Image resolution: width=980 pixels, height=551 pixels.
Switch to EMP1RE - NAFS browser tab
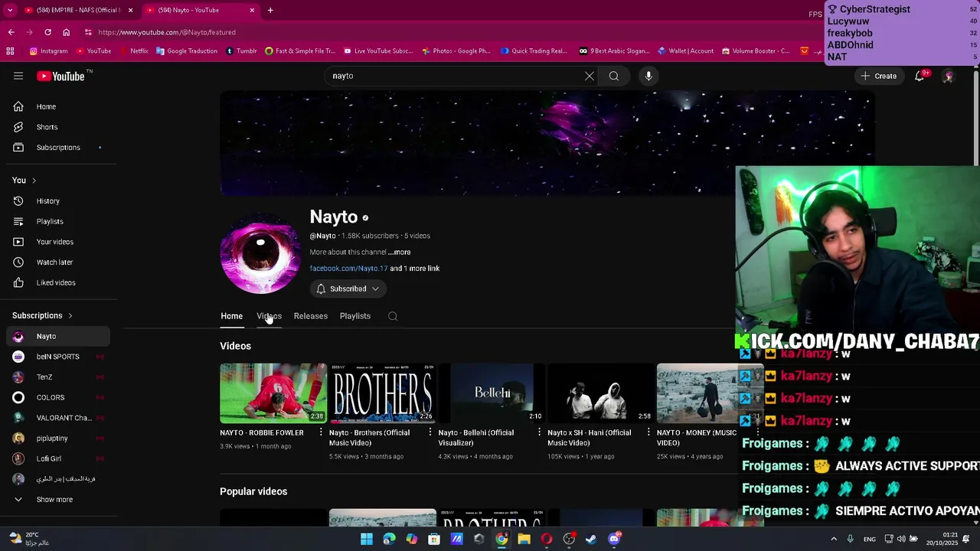(x=77, y=10)
